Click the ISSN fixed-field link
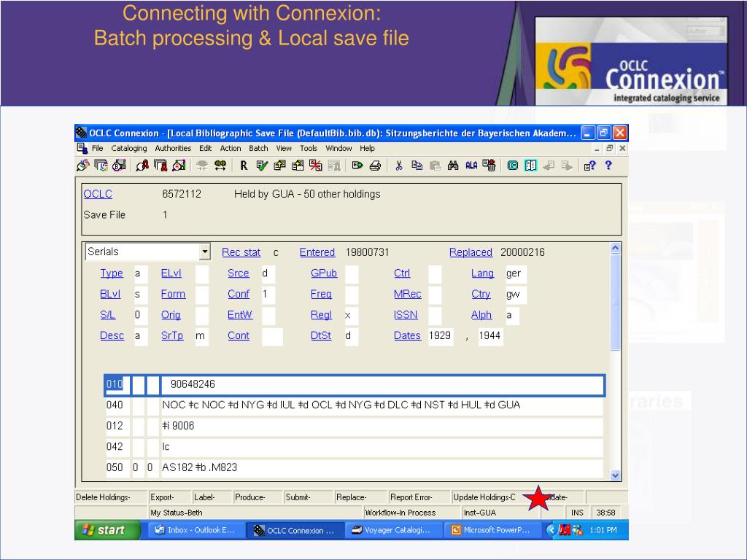This screenshot has width=747, height=560. [406, 315]
